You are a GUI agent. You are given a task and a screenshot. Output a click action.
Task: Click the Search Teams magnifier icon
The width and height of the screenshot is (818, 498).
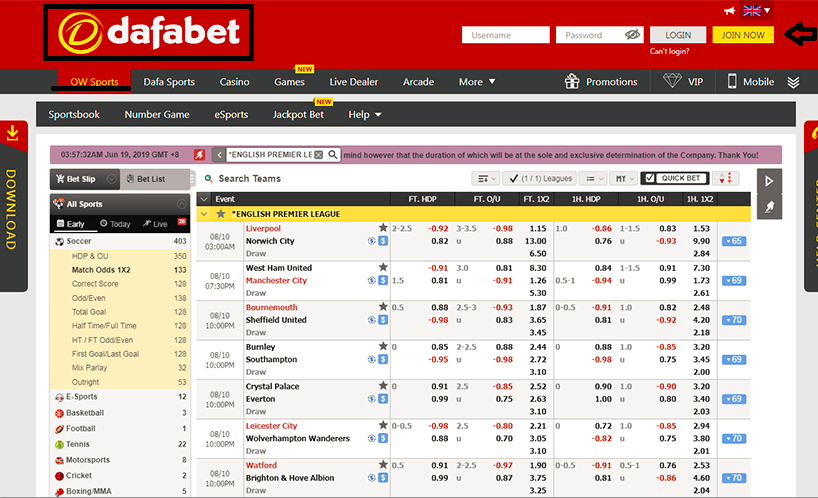point(209,179)
